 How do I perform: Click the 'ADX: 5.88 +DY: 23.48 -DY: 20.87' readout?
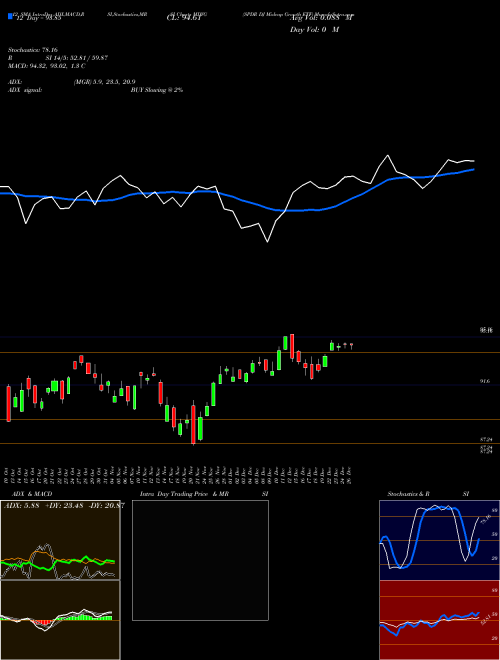[64, 506]
